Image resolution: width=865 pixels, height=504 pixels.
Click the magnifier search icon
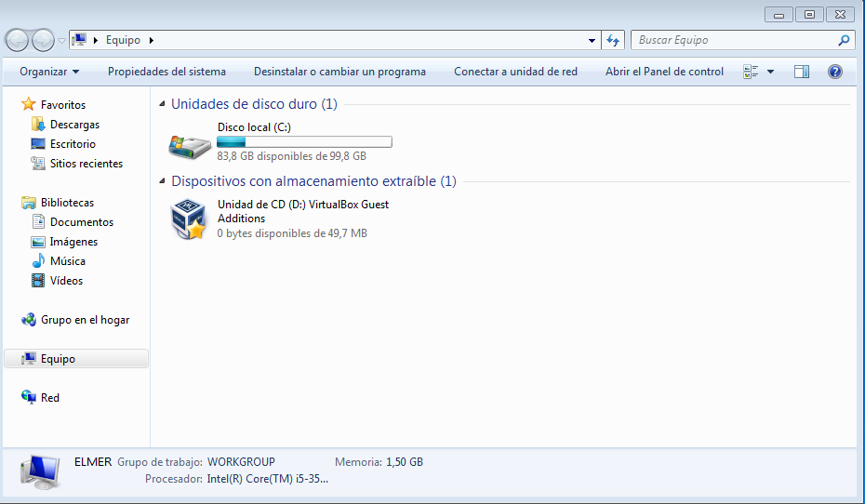tap(844, 40)
